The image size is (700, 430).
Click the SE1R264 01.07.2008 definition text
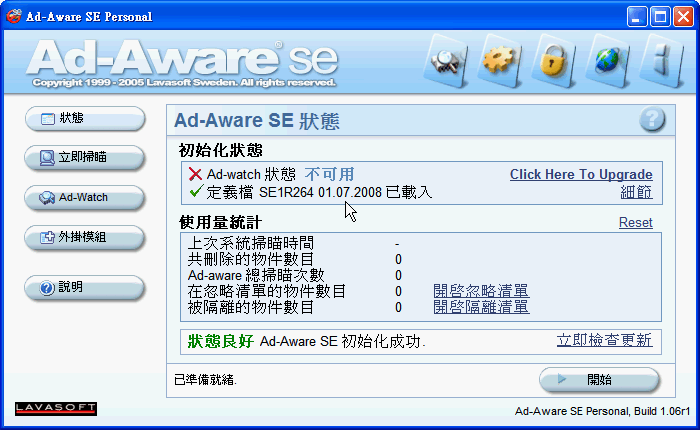point(320,192)
